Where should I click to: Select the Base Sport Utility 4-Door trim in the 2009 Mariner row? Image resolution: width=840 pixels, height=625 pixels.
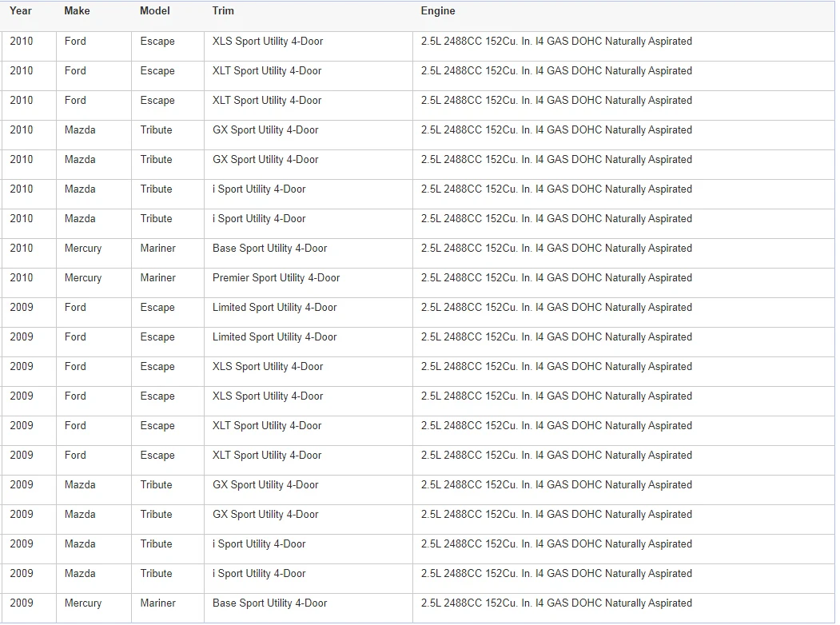coord(308,608)
